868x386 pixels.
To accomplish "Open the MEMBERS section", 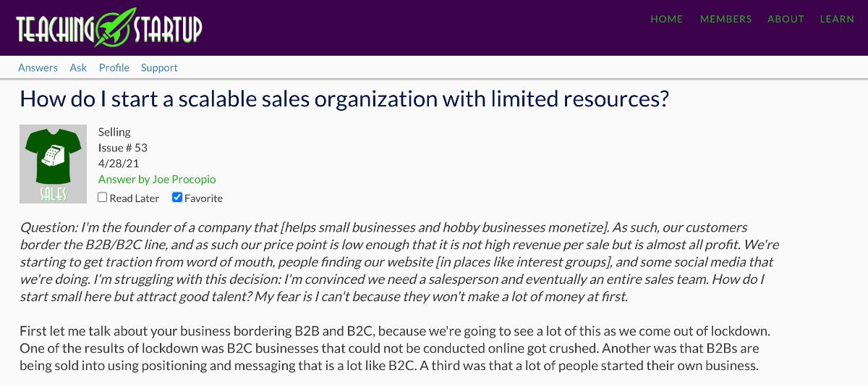I will pos(726,19).
